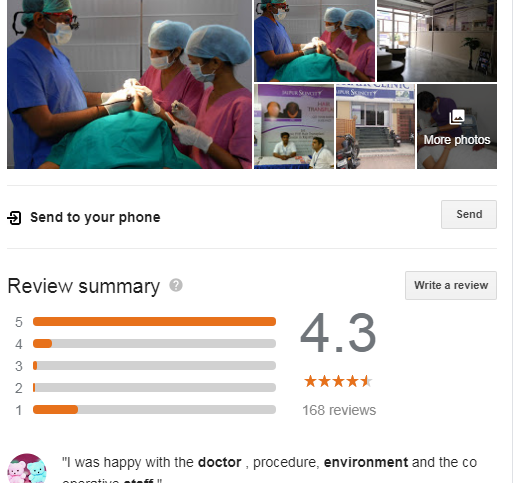Open the hair transplant banner photo

tap(294, 126)
